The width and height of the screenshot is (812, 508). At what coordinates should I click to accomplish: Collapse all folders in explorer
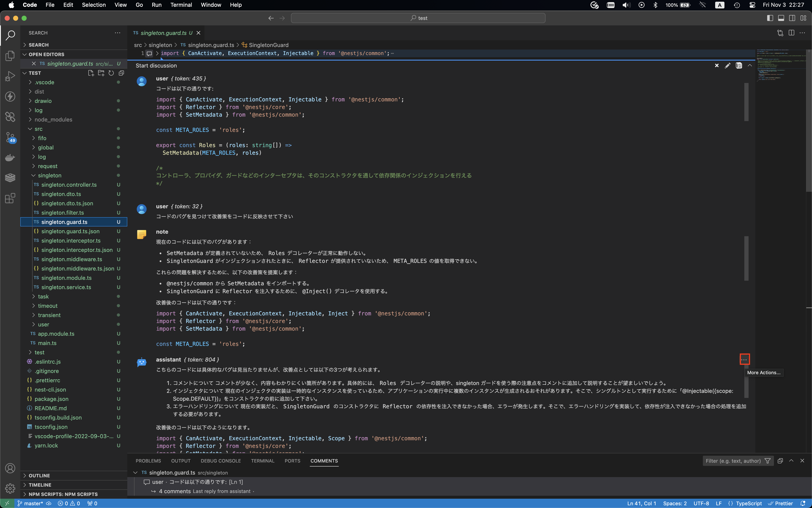pos(121,73)
